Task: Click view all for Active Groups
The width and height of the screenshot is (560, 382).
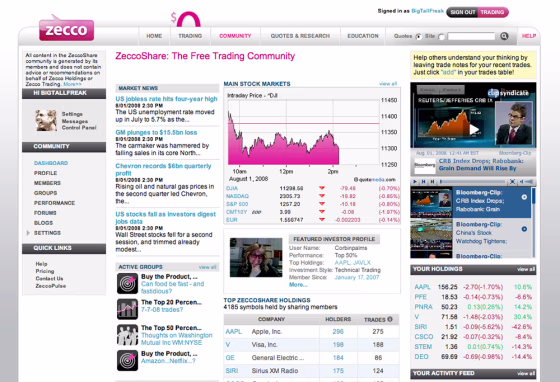Action: (208, 267)
